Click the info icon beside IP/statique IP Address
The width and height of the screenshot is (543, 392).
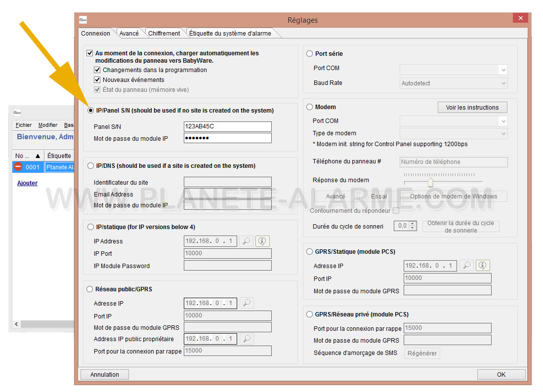pos(262,241)
